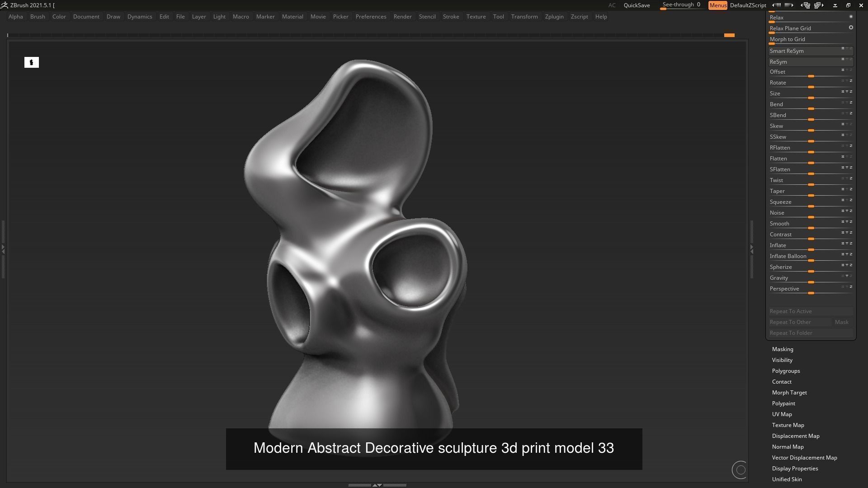Open the Texture Map sub-palette
Viewport: 868px width, 488px height.
pos(788,425)
